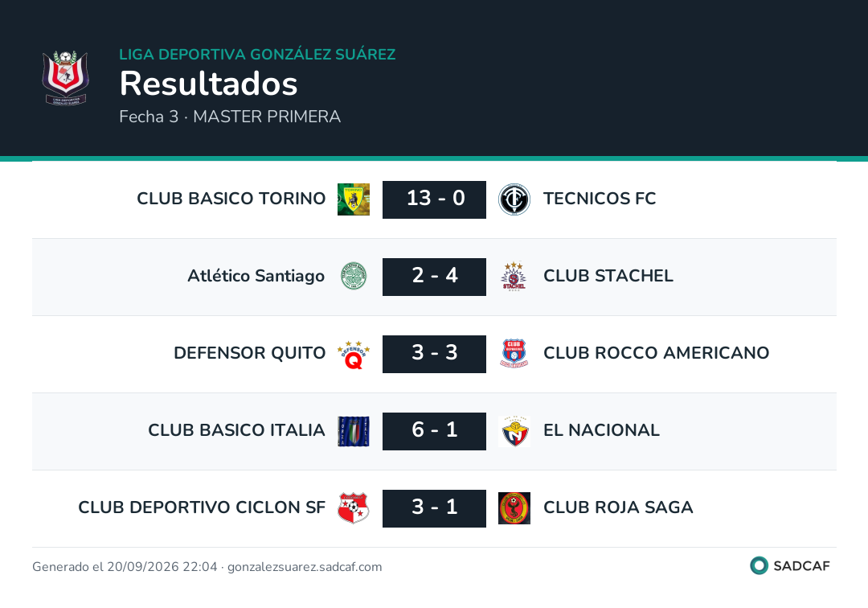The height and width of the screenshot is (608, 868).
Task: Click the SADCAF logo in footer
Action: [x=790, y=565]
